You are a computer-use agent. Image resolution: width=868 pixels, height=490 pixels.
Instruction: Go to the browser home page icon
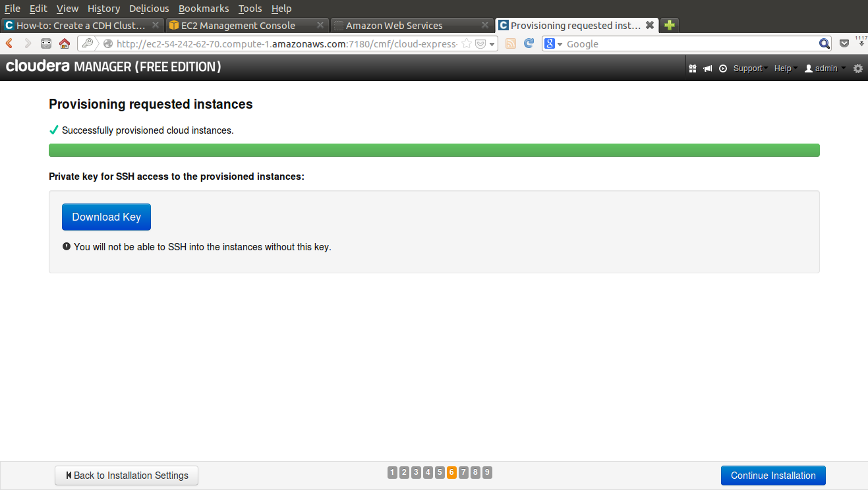click(65, 43)
